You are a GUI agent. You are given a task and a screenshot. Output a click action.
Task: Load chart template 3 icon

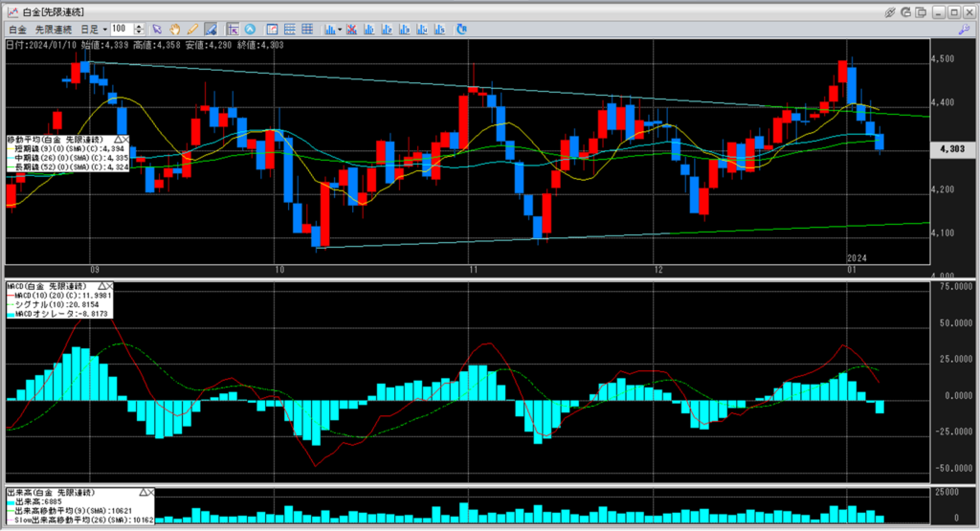(x=405, y=30)
